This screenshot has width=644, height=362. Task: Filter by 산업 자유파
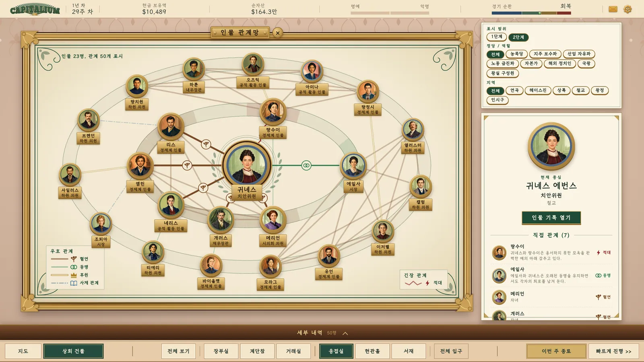579,54
